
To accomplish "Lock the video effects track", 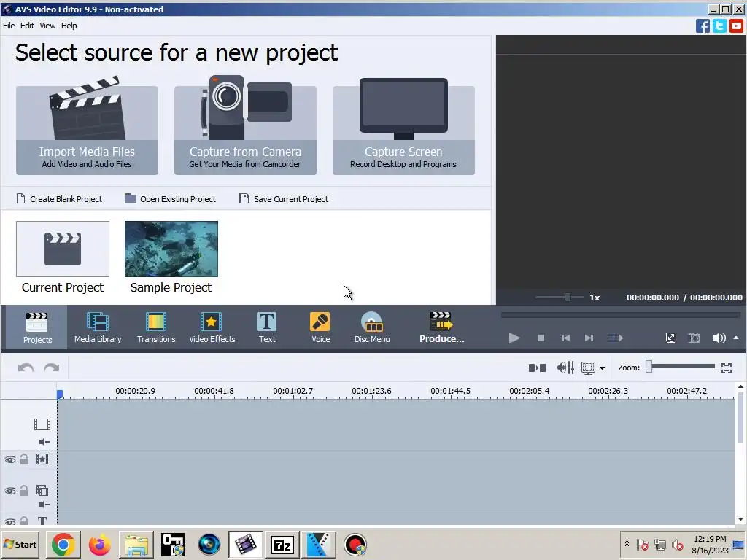I will click(x=24, y=459).
